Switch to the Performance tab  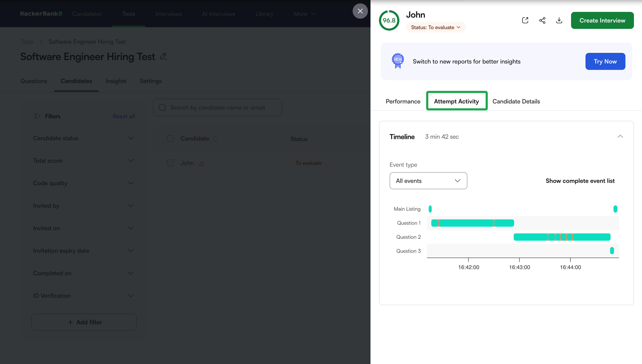[403, 101]
